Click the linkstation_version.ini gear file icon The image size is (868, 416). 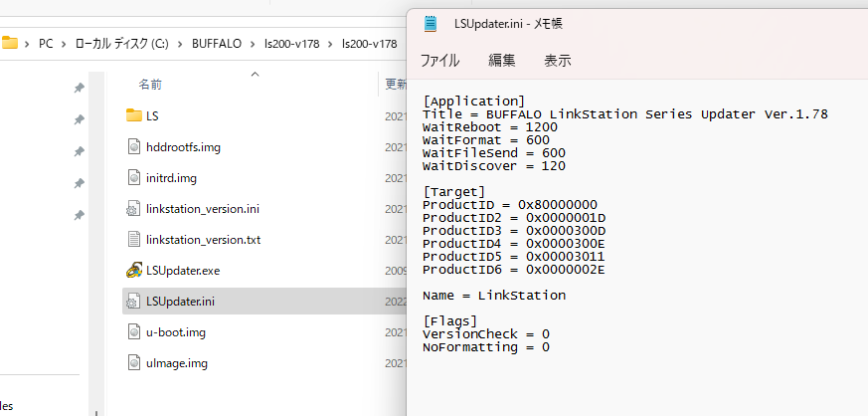point(133,209)
